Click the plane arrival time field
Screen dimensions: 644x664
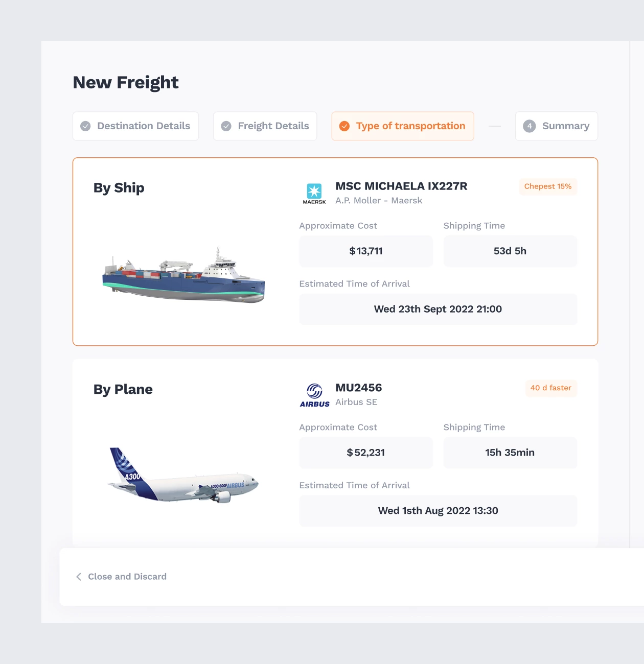tap(438, 511)
